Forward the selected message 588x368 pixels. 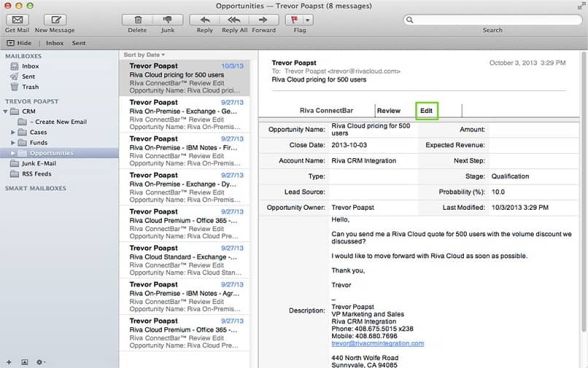tap(263, 20)
